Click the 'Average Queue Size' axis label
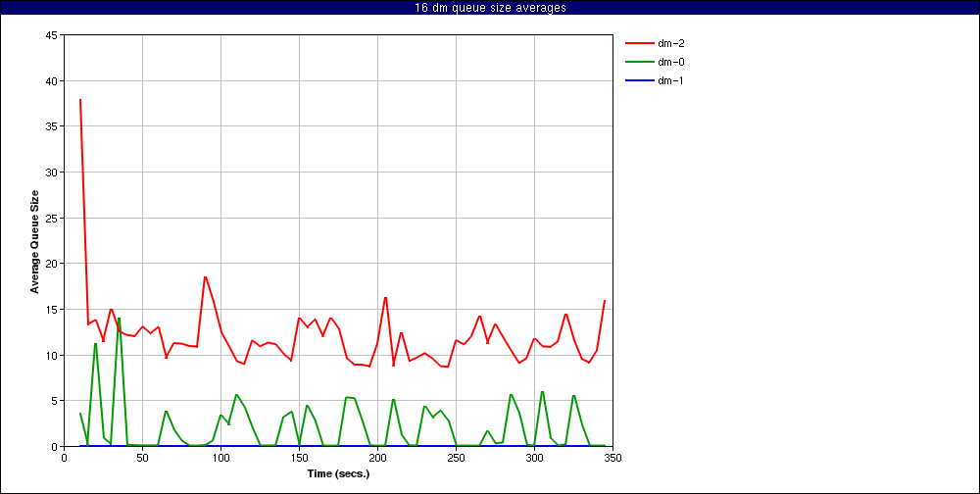 35,241
